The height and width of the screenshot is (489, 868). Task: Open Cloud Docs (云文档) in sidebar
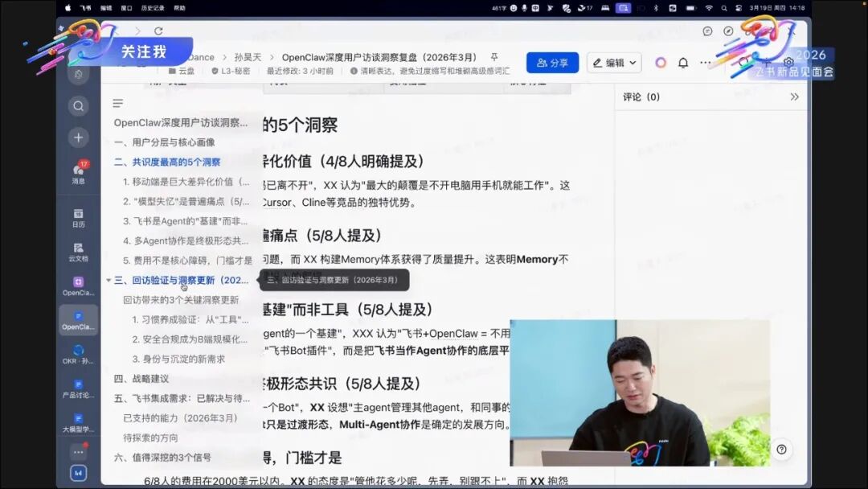tap(78, 251)
